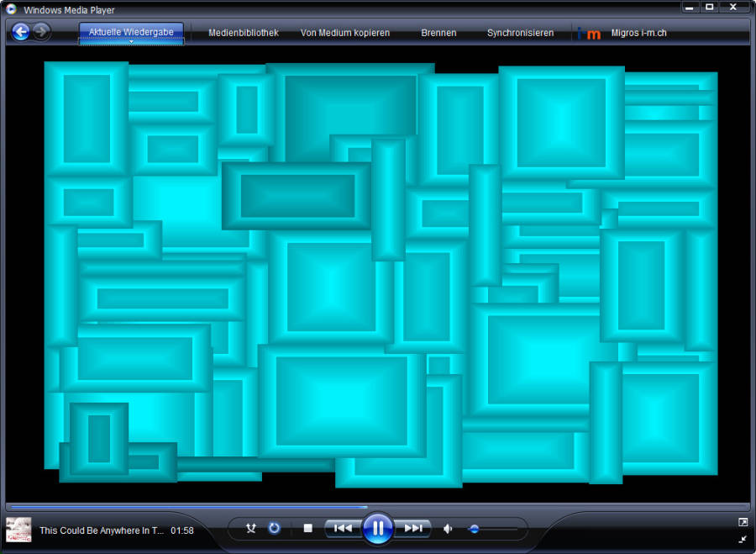The width and height of the screenshot is (756, 554).
Task: Toggle repeat mode
Action: [274, 529]
